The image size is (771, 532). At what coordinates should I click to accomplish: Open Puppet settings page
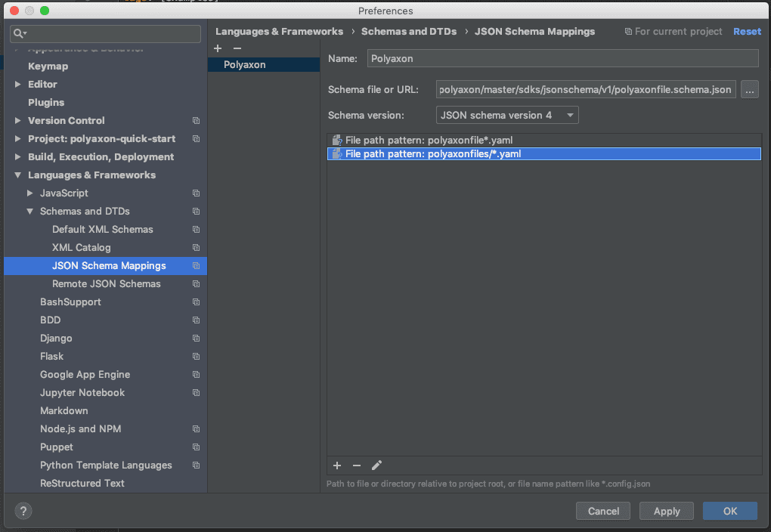coord(57,447)
